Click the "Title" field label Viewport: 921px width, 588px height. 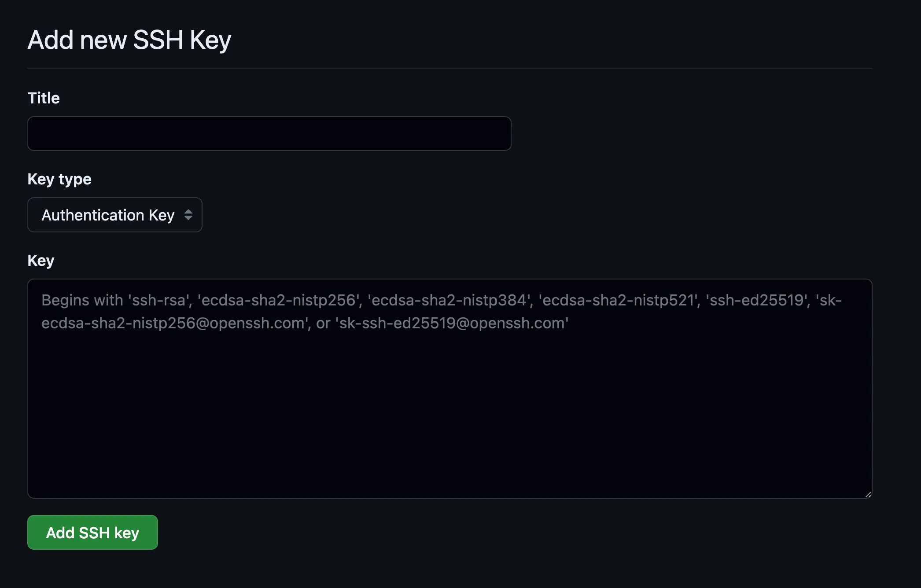click(x=44, y=98)
